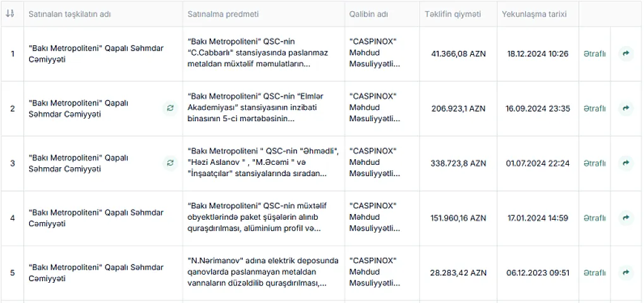
Task: Open Ətraflı details for row 3
Action: click(x=594, y=163)
